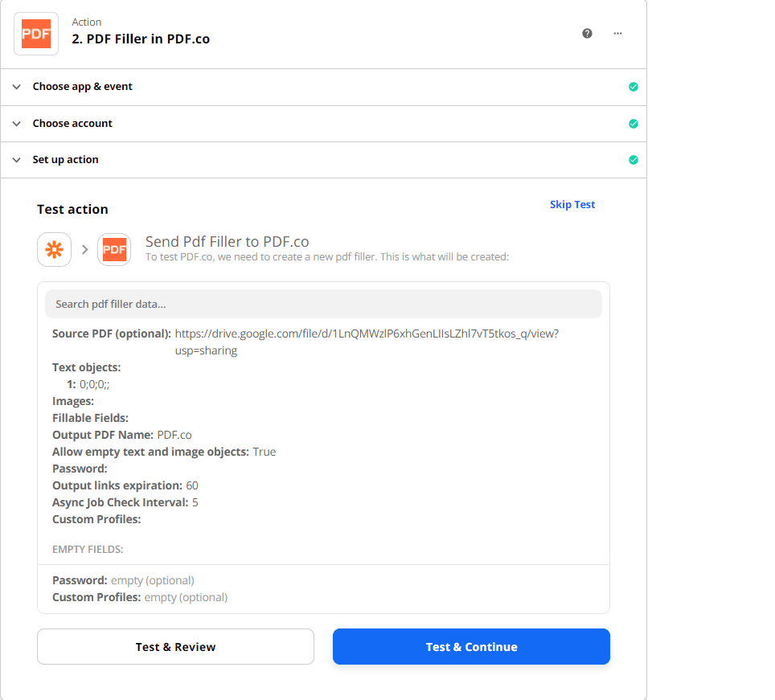Click green checkmark on Set up action

click(633, 160)
